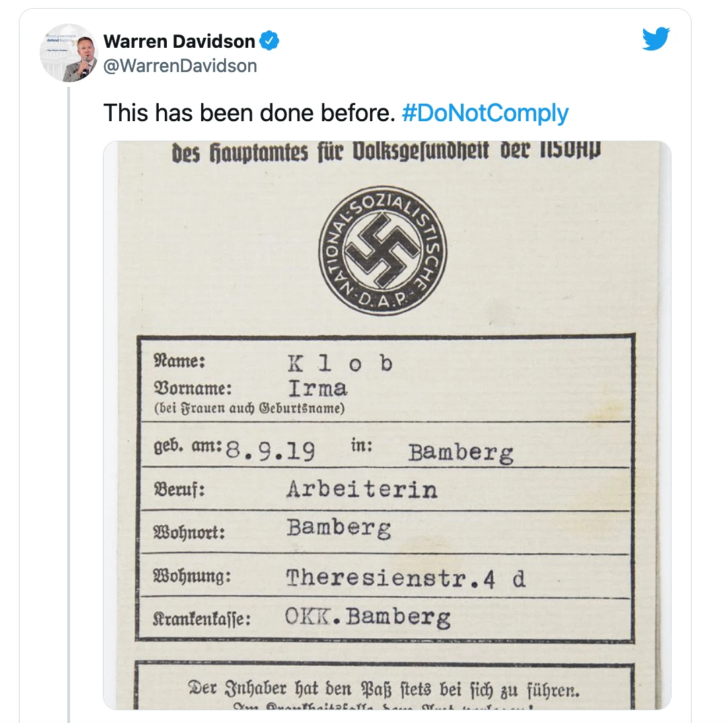This screenshot has height=723, width=728.
Task: Open the Twitter bird logo
Action: click(655, 40)
